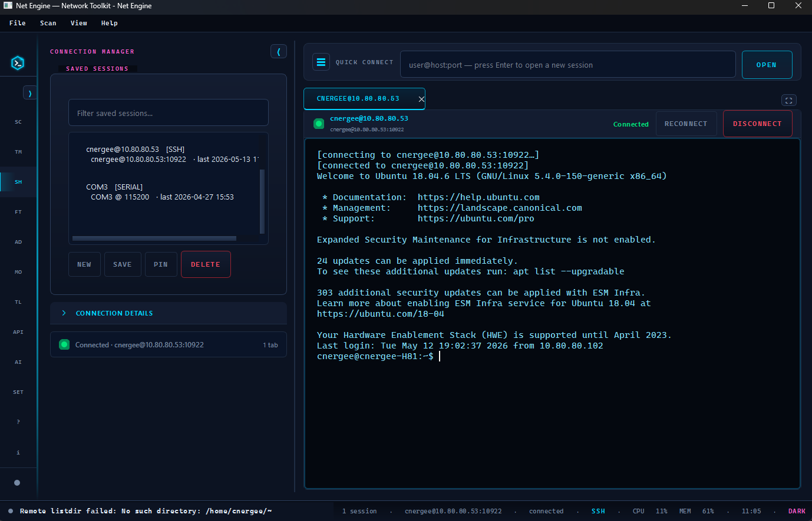This screenshot has height=521, width=812.
Task: Click the green 'Connected' label in session header
Action: click(631, 124)
